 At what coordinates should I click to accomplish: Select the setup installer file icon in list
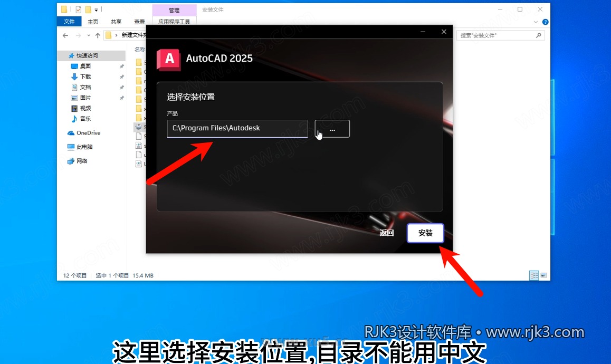pyautogui.click(x=139, y=127)
